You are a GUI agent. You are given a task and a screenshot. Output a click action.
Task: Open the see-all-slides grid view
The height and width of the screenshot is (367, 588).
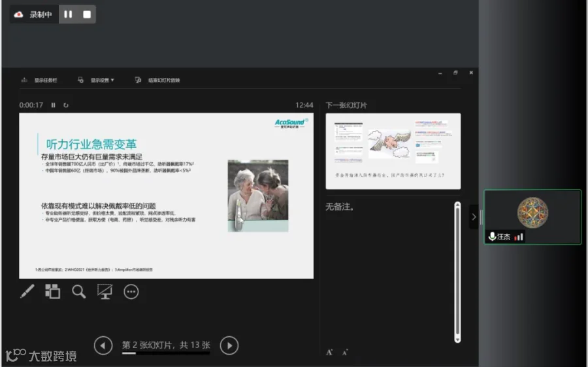coord(52,292)
